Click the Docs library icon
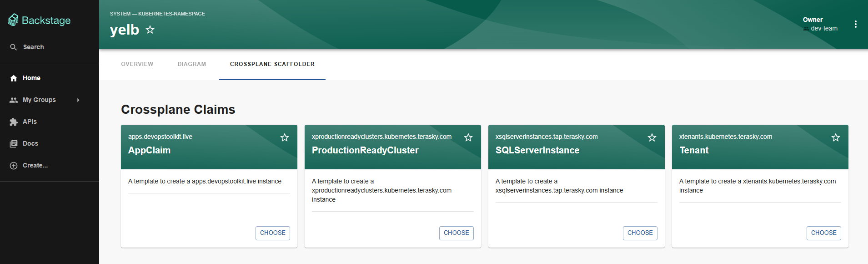The height and width of the screenshot is (264, 868). click(x=14, y=144)
